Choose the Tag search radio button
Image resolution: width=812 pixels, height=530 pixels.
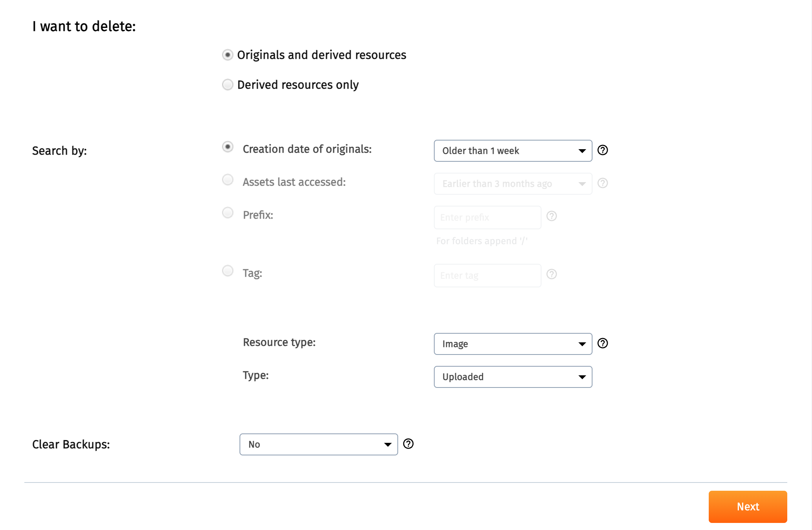point(228,271)
